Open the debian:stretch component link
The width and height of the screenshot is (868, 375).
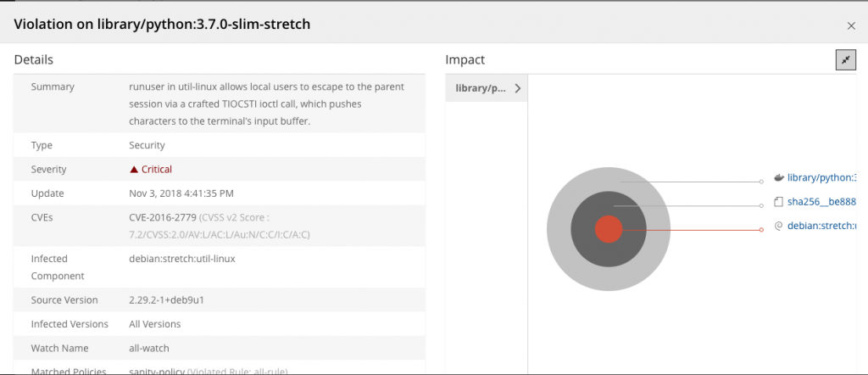point(821,227)
